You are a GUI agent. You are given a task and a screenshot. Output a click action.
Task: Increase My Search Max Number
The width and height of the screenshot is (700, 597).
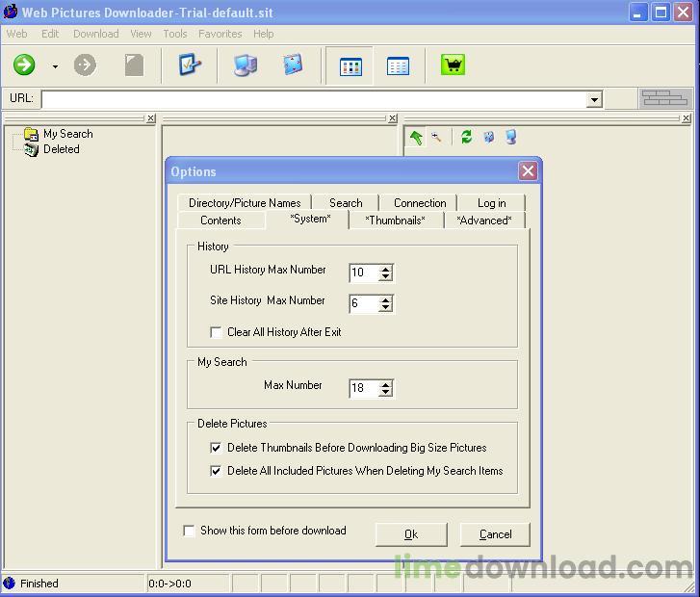385,383
